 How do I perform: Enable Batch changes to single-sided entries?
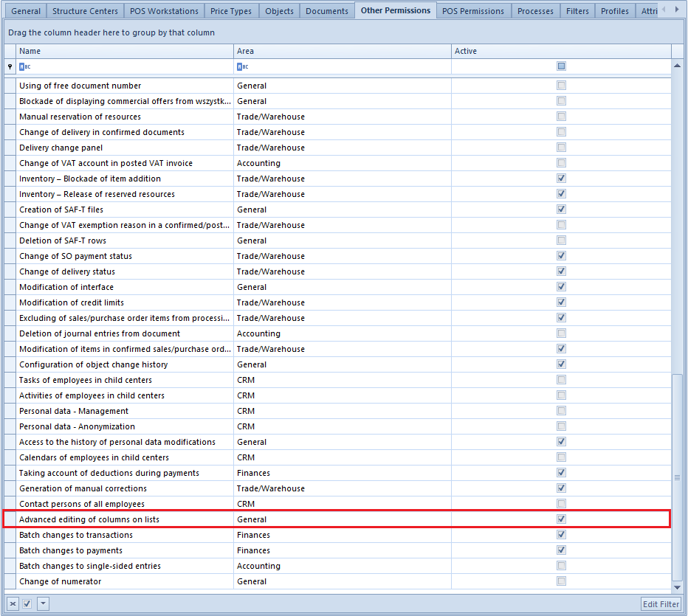[561, 566]
